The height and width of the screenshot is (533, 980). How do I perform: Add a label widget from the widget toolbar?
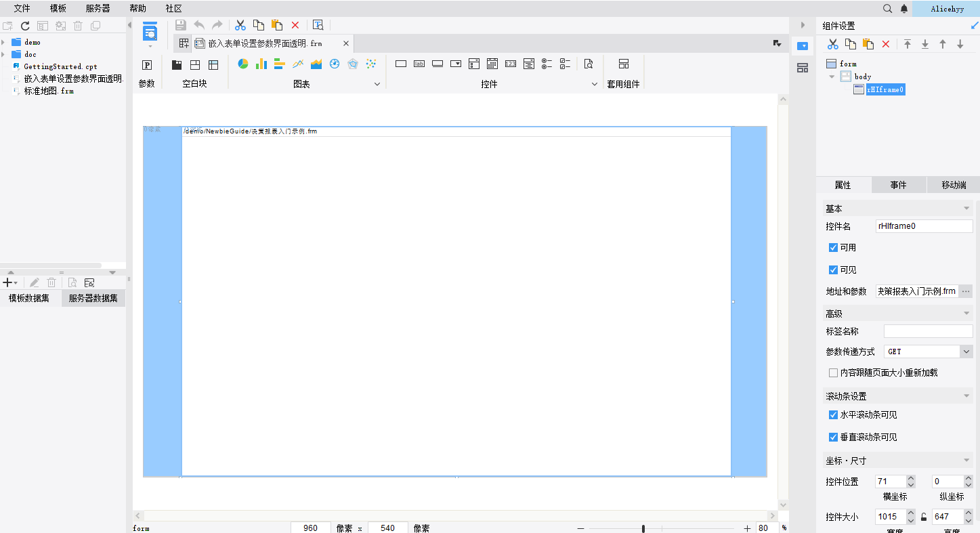tap(419, 64)
